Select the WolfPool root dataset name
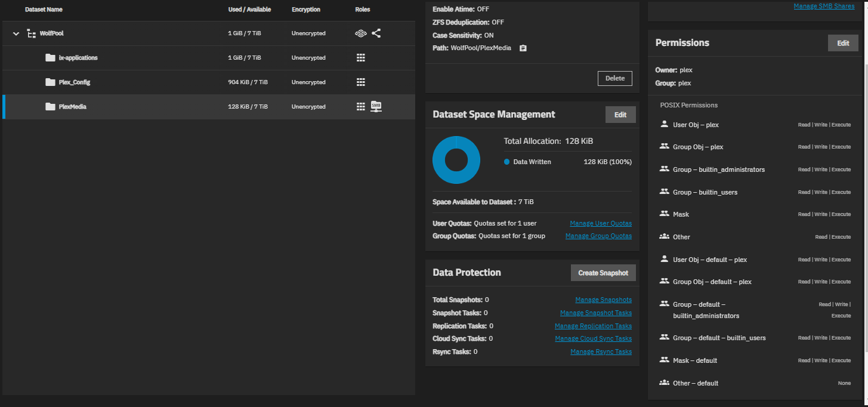The image size is (868, 407). 51,33
